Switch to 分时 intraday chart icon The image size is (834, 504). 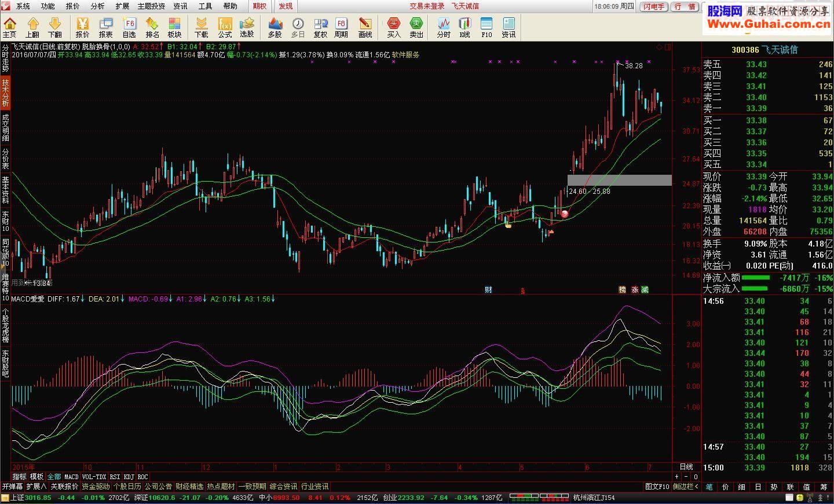pos(444,27)
